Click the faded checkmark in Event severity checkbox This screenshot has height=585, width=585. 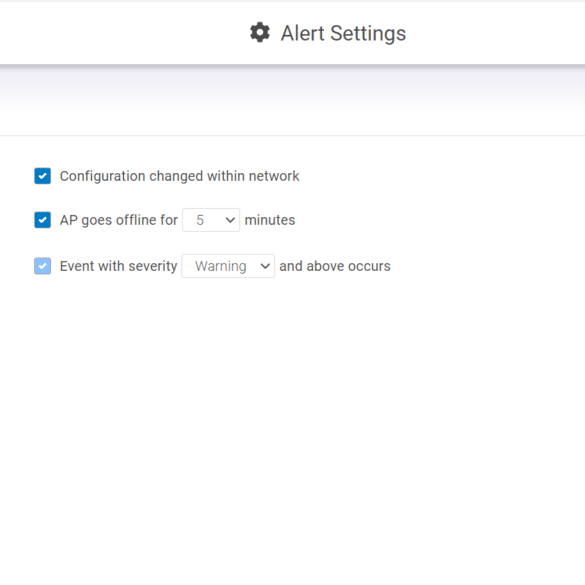click(x=43, y=266)
